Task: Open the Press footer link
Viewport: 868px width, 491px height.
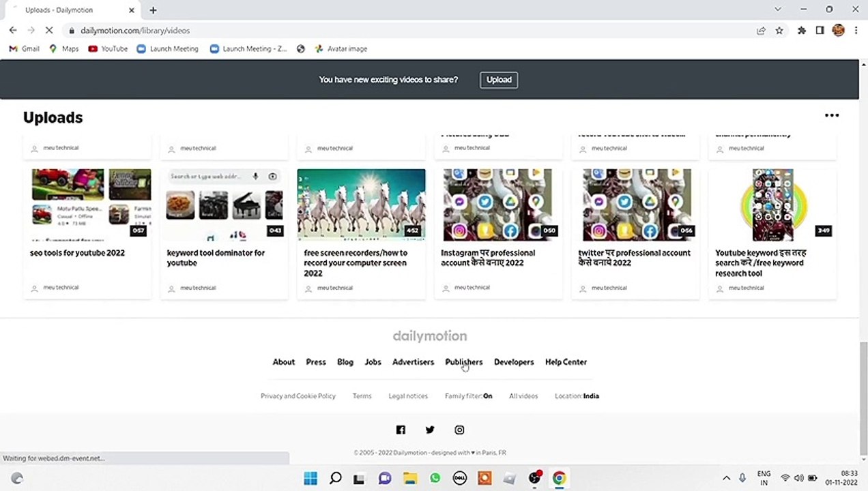Action: click(316, 362)
